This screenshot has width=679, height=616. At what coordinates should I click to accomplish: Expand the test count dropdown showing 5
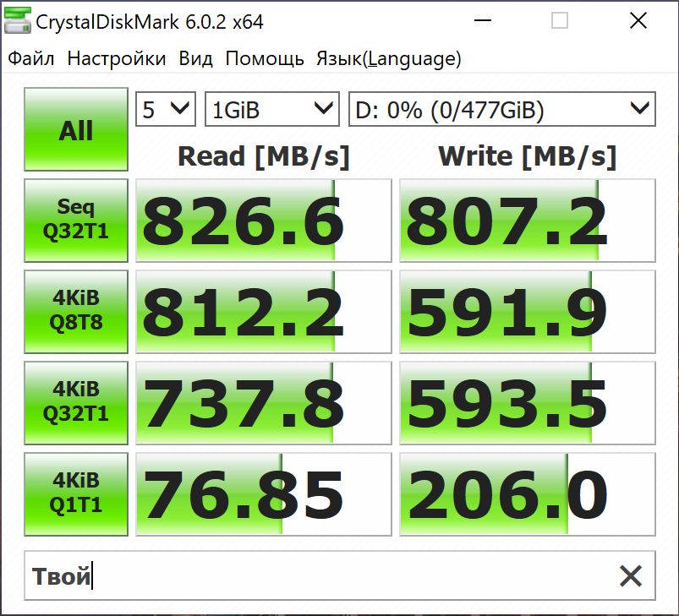[166, 109]
